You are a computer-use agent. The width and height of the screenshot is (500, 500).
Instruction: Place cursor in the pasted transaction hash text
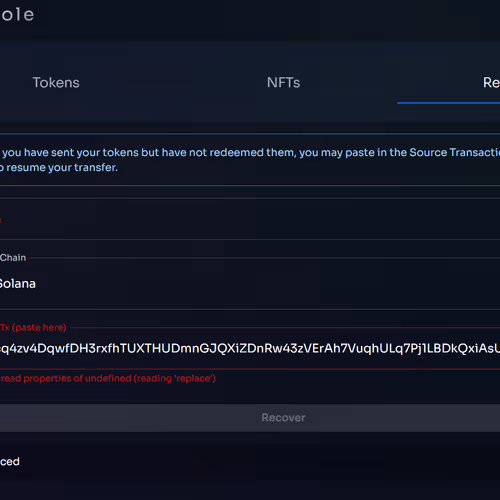pos(250,348)
